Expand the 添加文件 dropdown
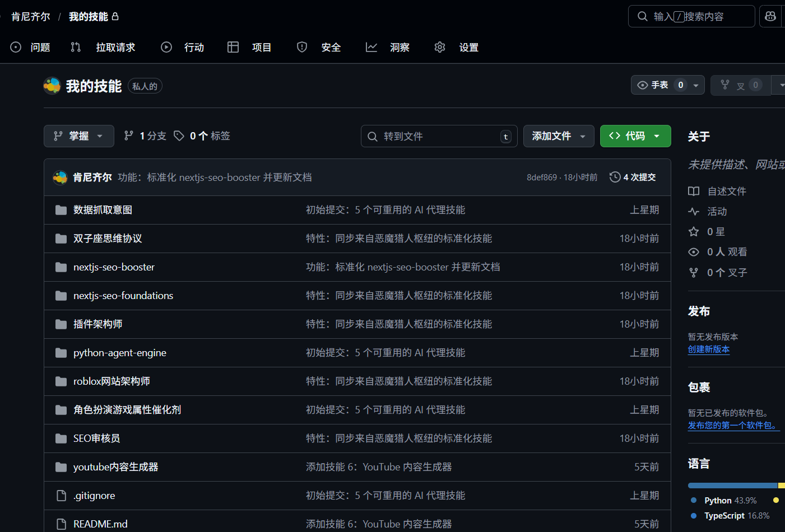 click(x=558, y=136)
